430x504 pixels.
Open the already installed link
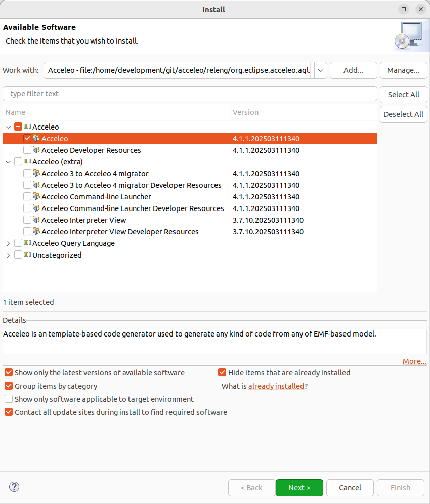pyautogui.click(x=276, y=386)
